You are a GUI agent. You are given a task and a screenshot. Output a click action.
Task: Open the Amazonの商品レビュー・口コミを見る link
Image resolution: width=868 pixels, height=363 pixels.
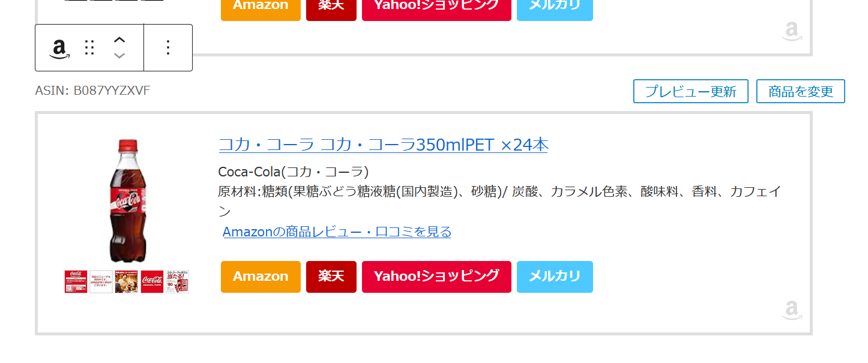tap(337, 232)
